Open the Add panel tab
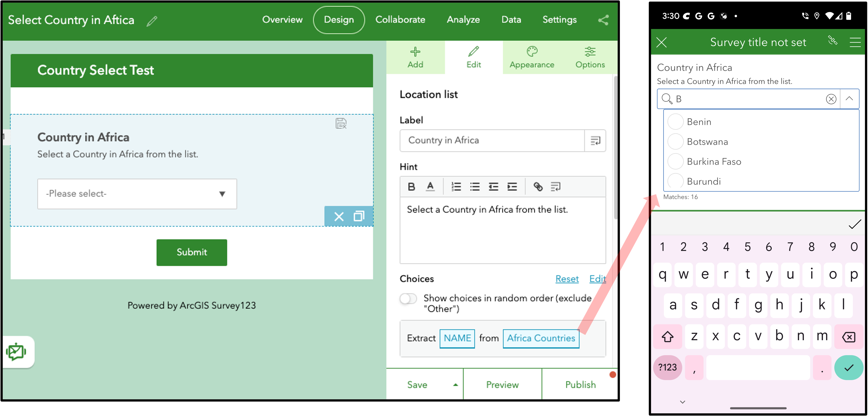The height and width of the screenshot is (416, 868). pyautogui.click(x=415, y=57)
